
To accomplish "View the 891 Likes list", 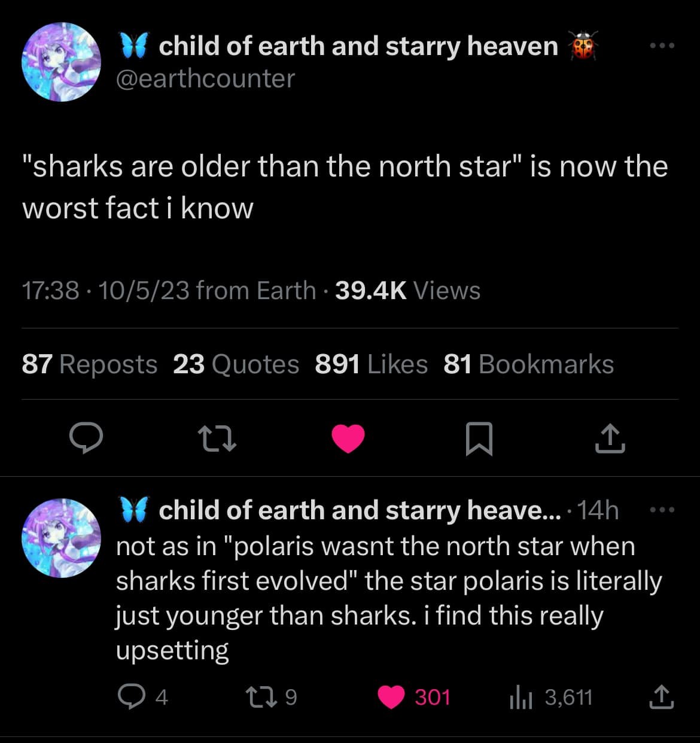I will click(x=371, y=364).
